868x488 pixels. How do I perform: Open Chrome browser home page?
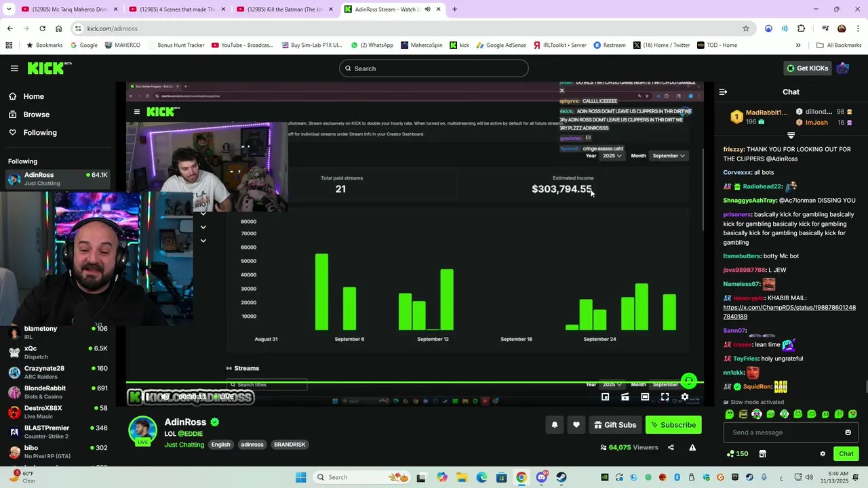point(58,28)
